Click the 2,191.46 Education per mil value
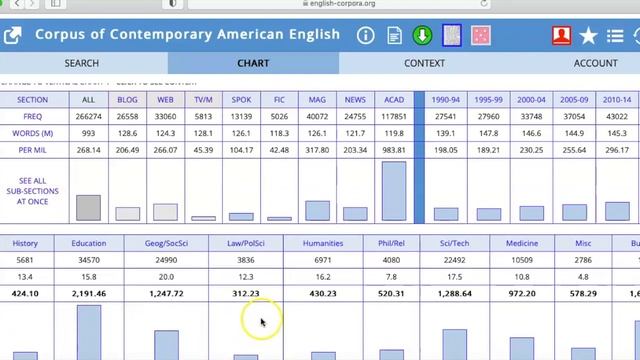The width and height of the screenshot is (640, 360). pyautogui.click(x=89, y=293)
